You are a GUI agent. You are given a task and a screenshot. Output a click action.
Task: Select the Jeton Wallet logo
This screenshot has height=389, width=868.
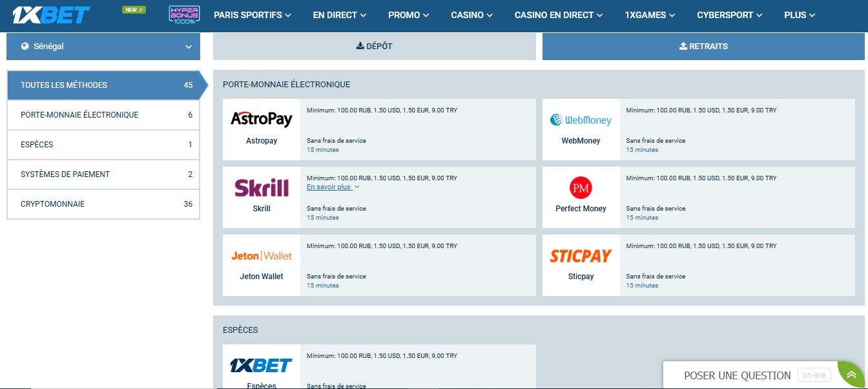(262, 256)
